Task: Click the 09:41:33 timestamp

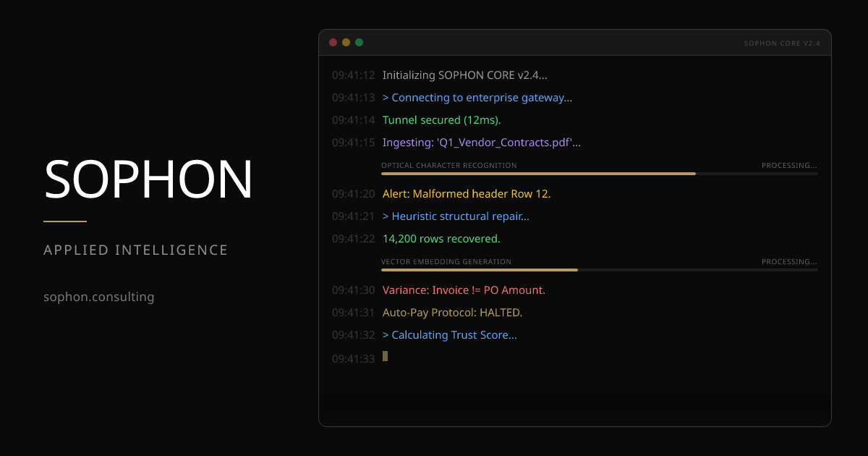Action: coord(354,358)
